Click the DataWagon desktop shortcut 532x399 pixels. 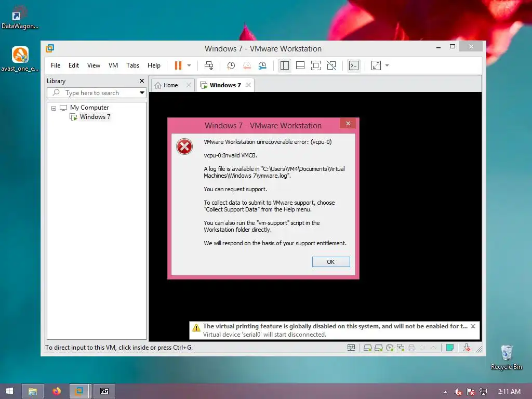[20, 18]
